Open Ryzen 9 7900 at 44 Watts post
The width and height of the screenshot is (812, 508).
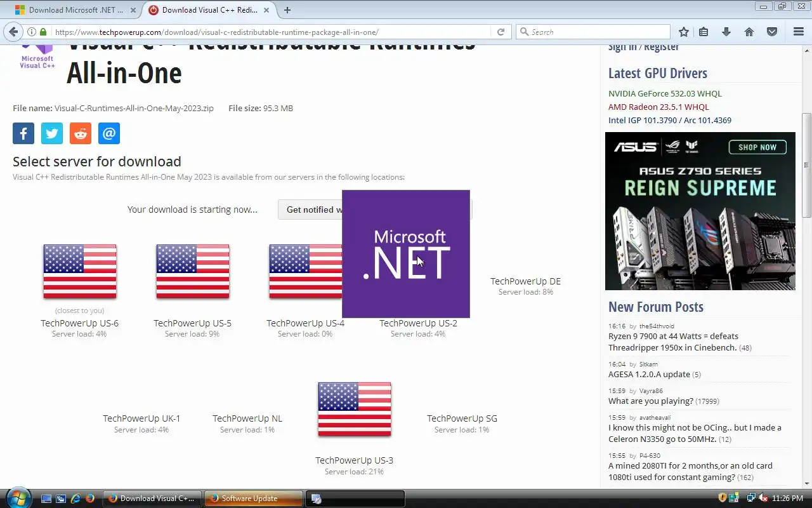[x=673, y=342]
